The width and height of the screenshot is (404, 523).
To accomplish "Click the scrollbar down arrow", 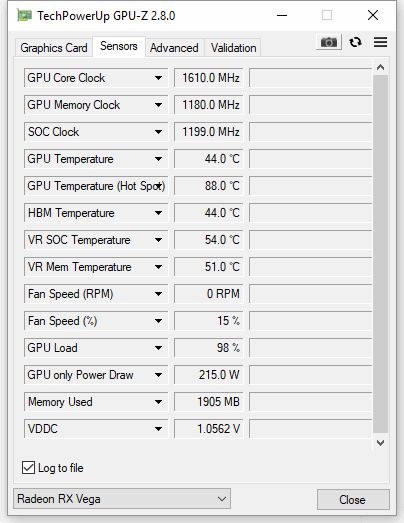I will tap(380, 443).
